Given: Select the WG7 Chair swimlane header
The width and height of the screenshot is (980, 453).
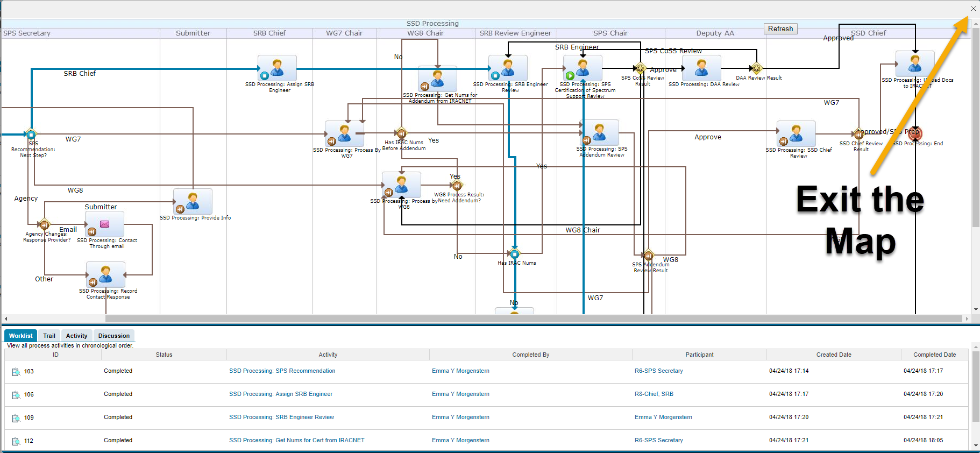Looking at the screenshot, I should tap(344, 33).
